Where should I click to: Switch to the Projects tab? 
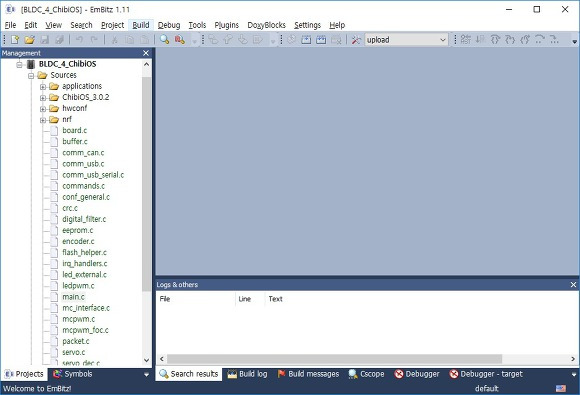pyautogui.click(x=24, y=374)
